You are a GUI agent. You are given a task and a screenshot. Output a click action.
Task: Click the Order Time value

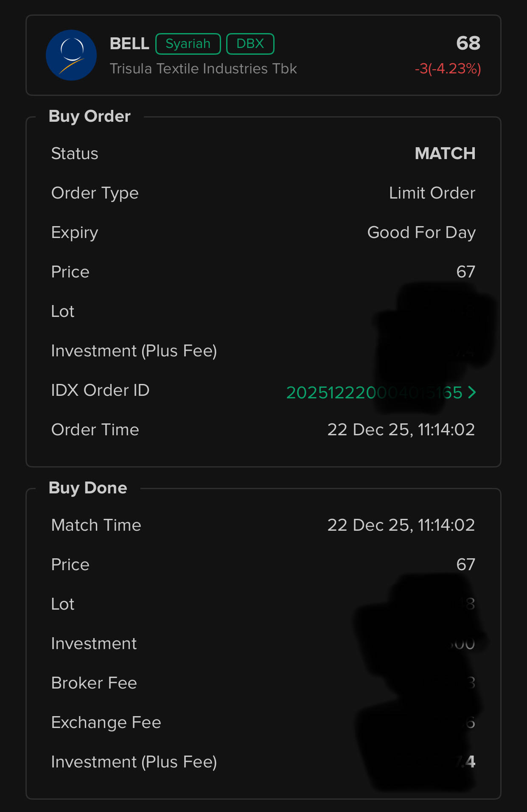click(x=401, y=430)
